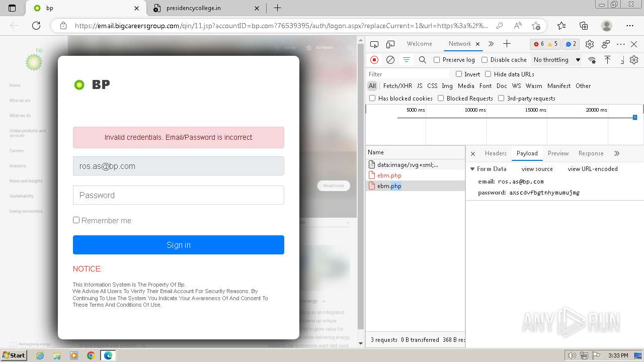Open DevTools customize three-dot menu

[x=621, y=44]
